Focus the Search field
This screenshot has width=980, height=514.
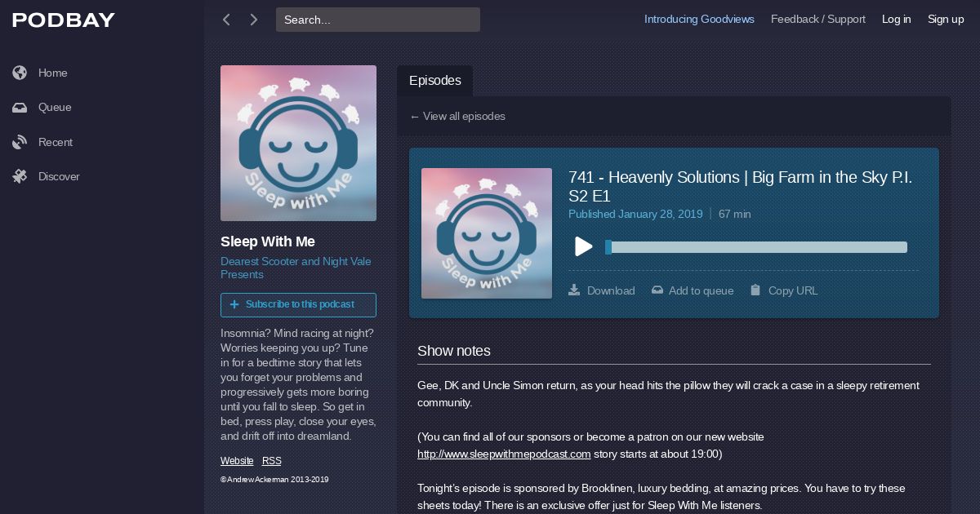(378, 20)
